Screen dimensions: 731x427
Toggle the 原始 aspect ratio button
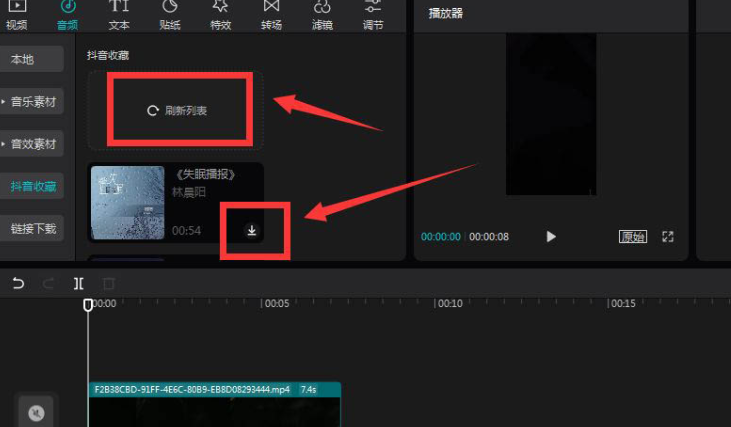coord(632,237)
